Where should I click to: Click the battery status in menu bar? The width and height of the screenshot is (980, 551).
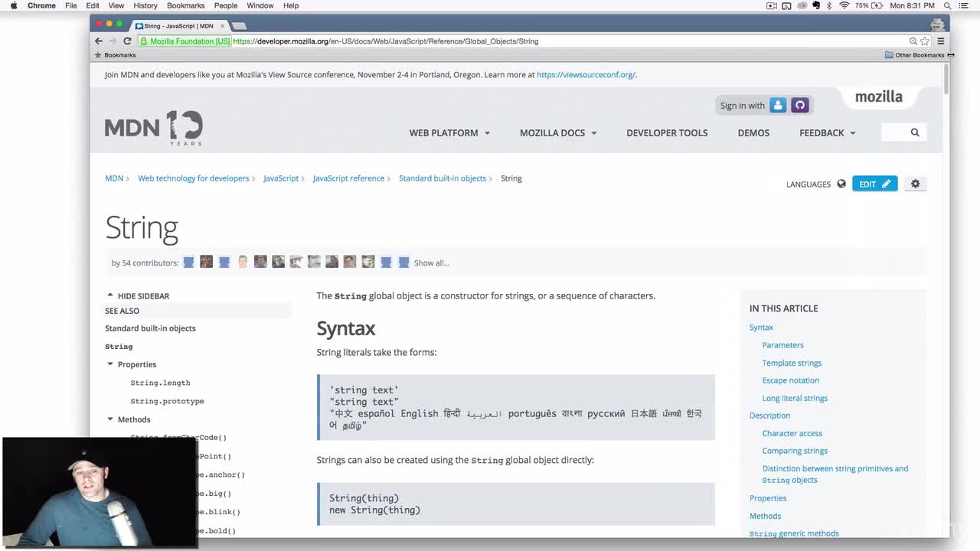[x=869, y=5]
